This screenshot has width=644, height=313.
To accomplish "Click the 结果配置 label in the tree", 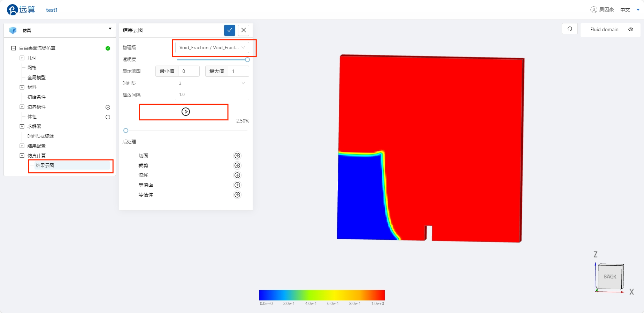I will point(37,146).
